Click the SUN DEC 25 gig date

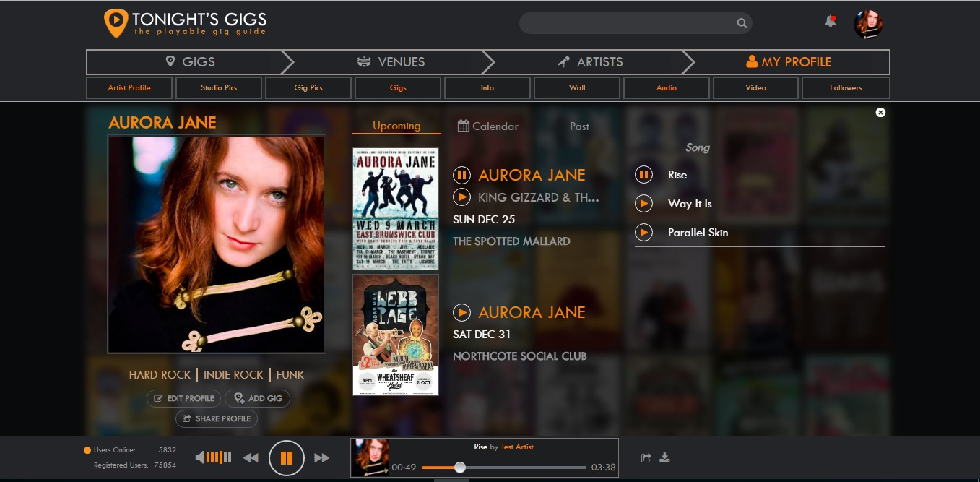point(484,220)
